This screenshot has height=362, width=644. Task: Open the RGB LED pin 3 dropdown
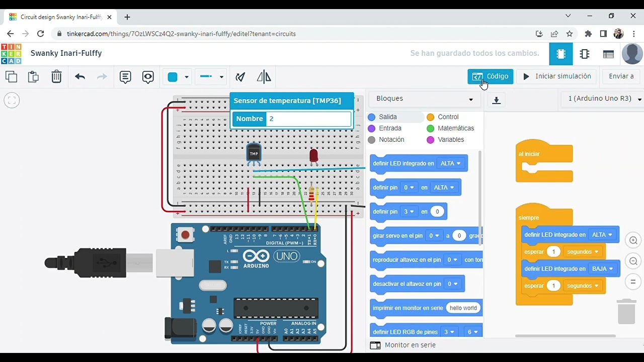449,332
